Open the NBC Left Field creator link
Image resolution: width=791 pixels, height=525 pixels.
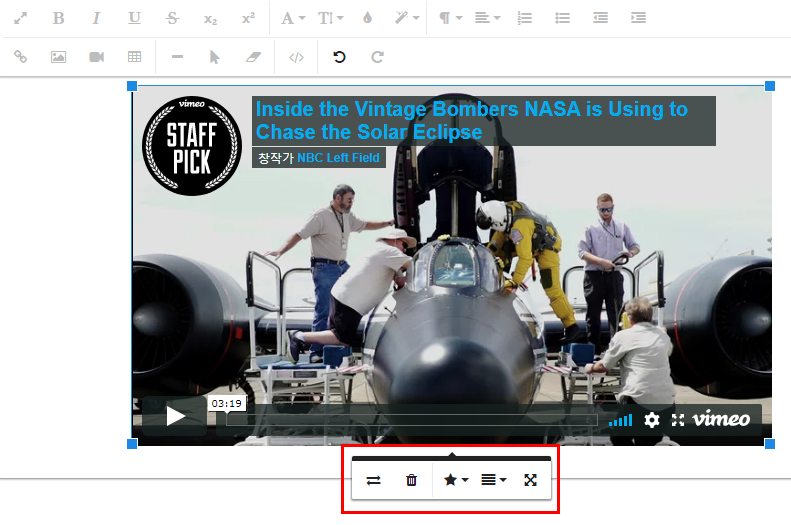click(339, 158)
